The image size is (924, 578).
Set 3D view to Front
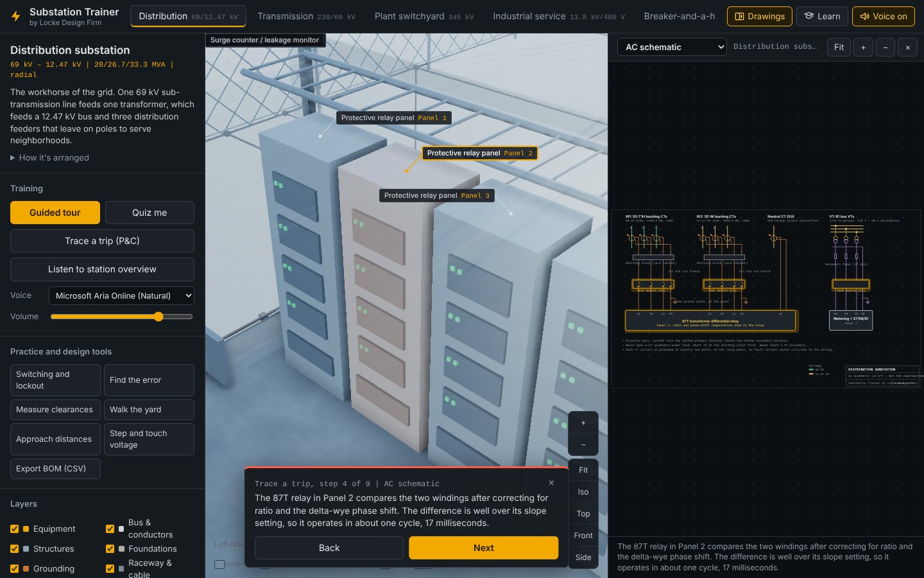pos(583,536)
